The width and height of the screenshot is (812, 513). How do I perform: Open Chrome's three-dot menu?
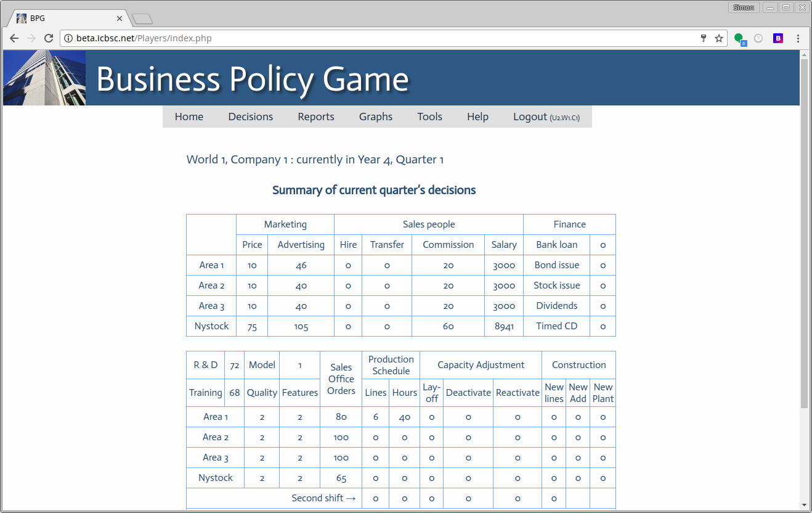[798, 38]
